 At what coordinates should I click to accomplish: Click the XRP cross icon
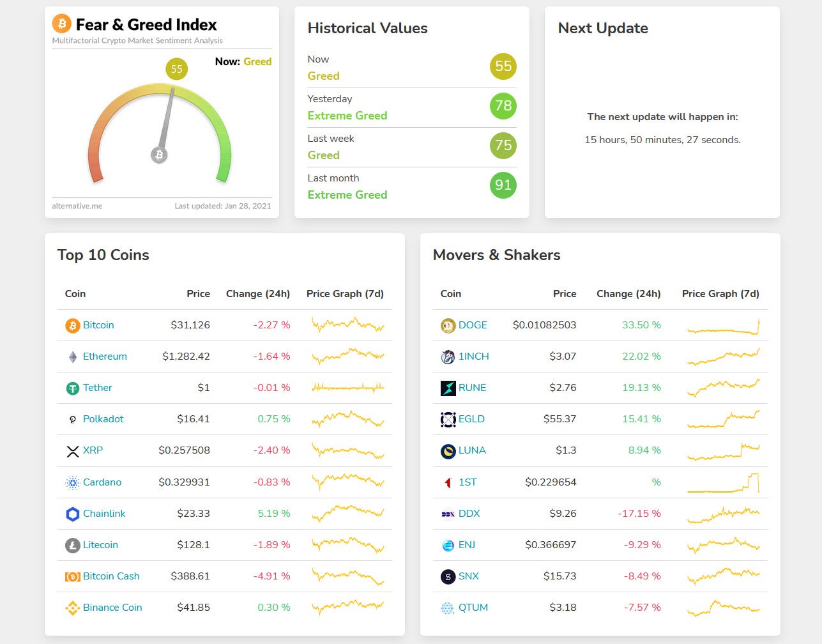point(73,451)
